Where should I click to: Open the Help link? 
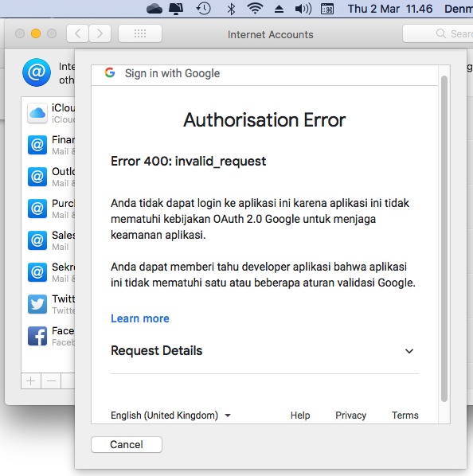coord(300,416)
